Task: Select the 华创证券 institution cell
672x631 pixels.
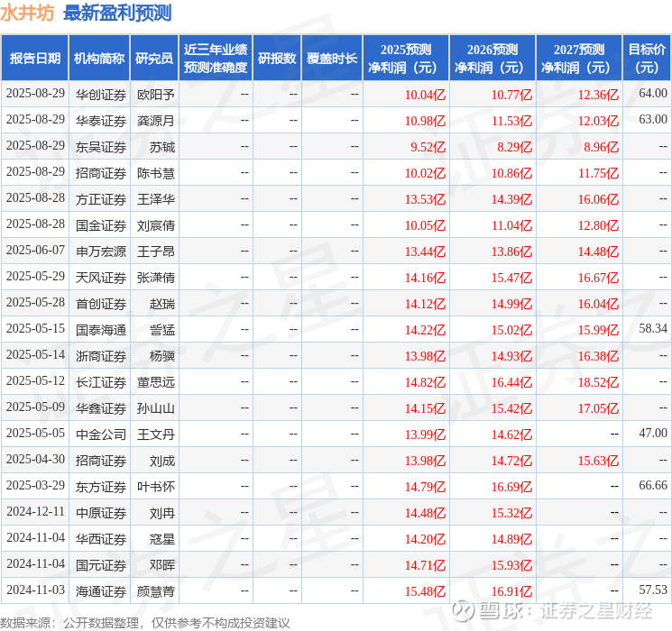Action: coord(101,95)
